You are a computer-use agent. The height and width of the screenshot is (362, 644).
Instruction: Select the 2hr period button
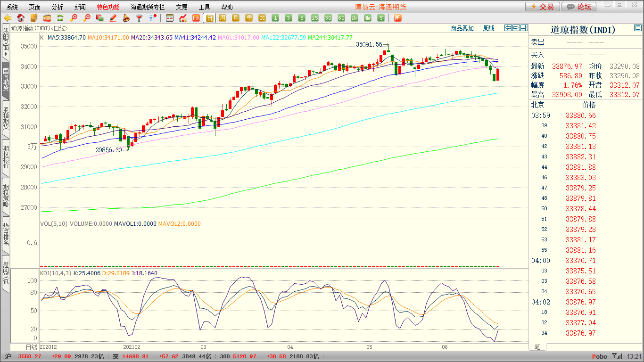point(355,18)
